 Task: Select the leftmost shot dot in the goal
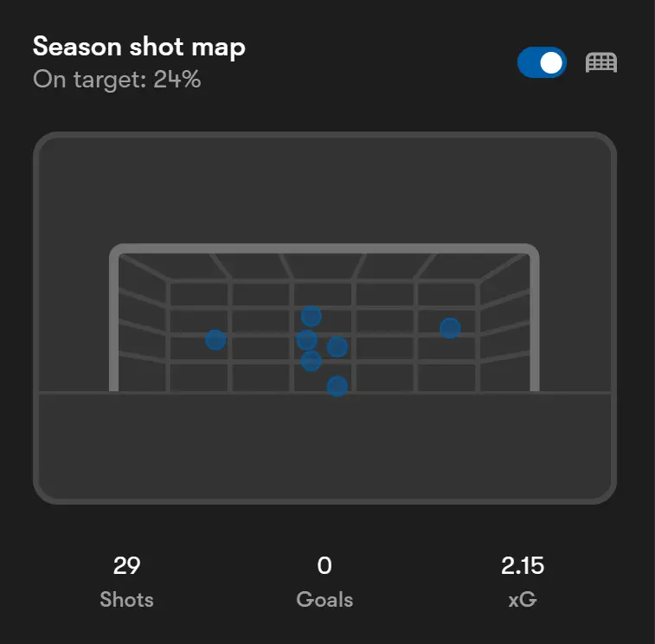tap(215, 340)
